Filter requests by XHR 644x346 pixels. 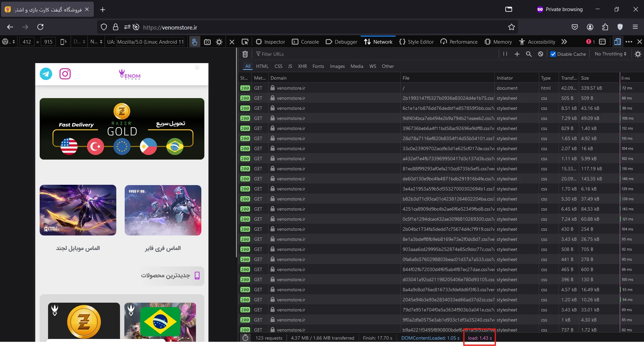303,66
